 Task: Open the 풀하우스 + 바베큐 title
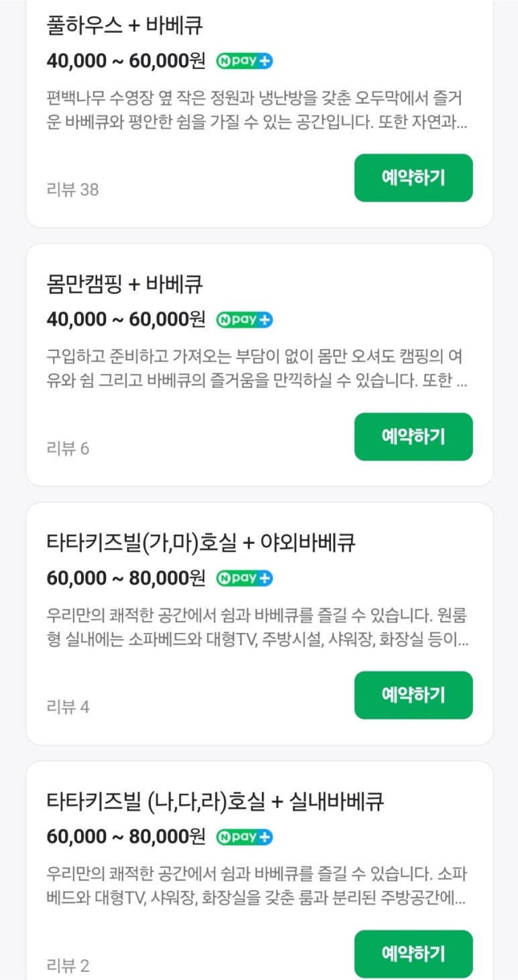tap(125, 26)
